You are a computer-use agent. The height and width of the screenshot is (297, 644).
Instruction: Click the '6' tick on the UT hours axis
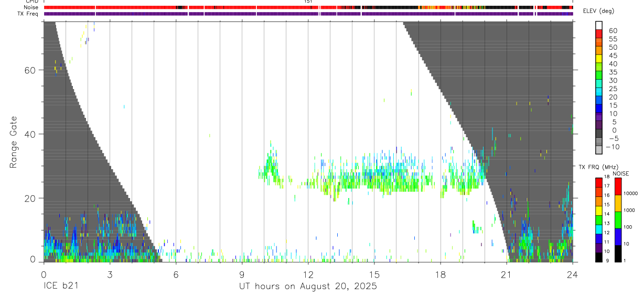pyautogui.click(x=176, y=274)
